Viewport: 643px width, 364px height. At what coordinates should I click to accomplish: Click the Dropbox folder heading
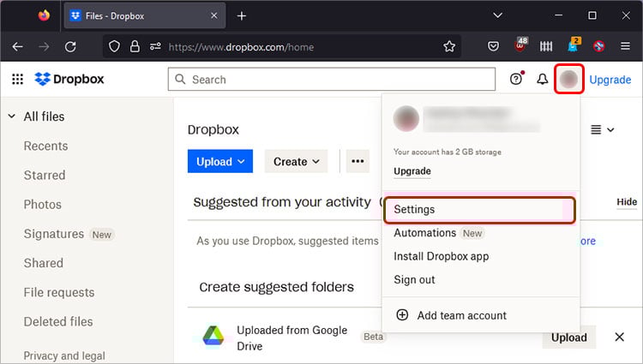point(213,130)
